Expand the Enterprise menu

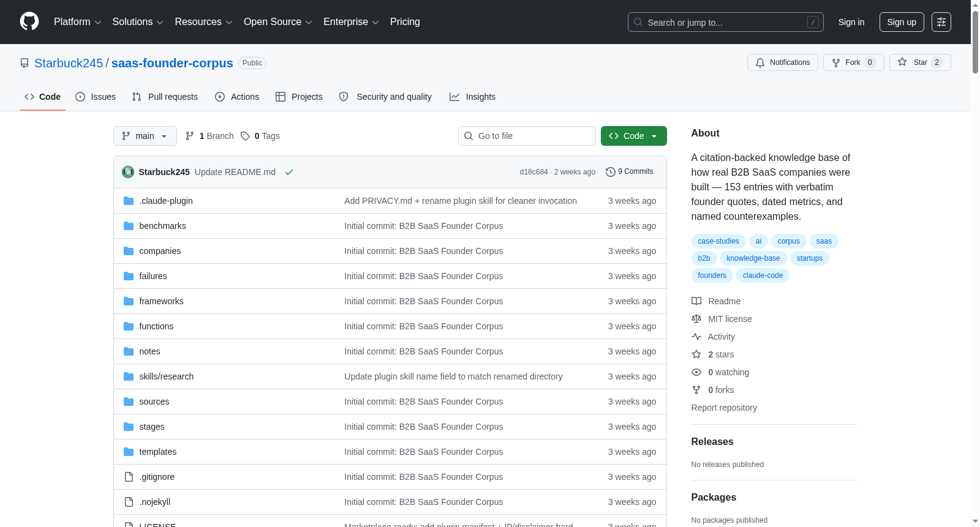point(351,22)
